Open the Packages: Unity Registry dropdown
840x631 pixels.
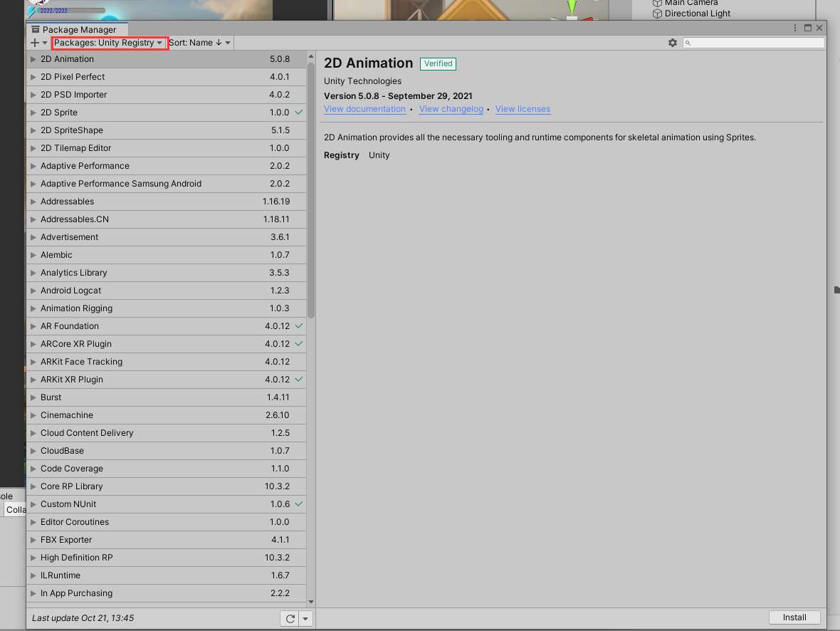tap(110, 43)
